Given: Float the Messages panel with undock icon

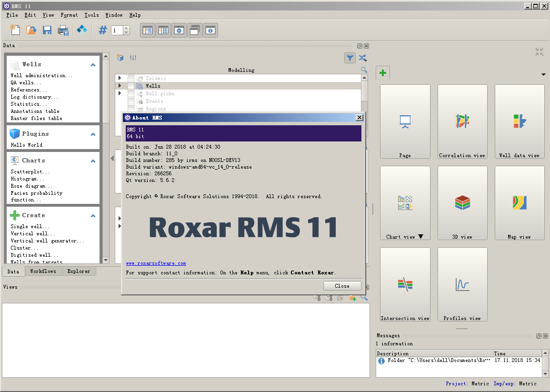Looking at the screenshot, I should [x=539, y=336].
